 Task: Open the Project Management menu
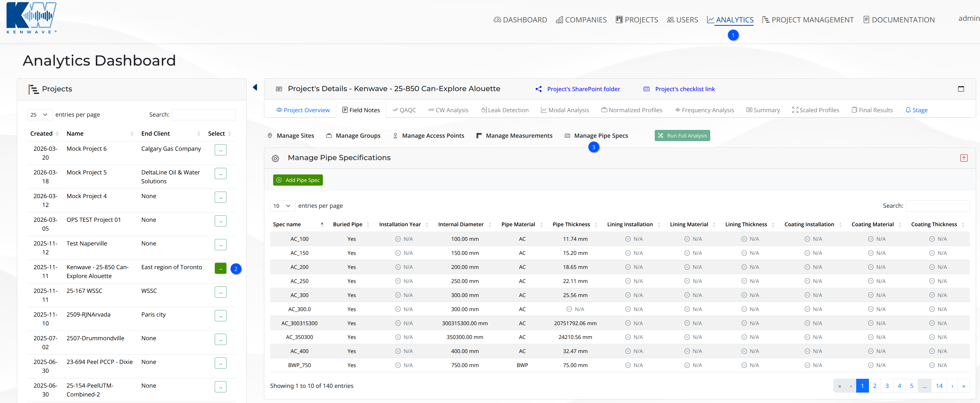click(x=808, y=20)
